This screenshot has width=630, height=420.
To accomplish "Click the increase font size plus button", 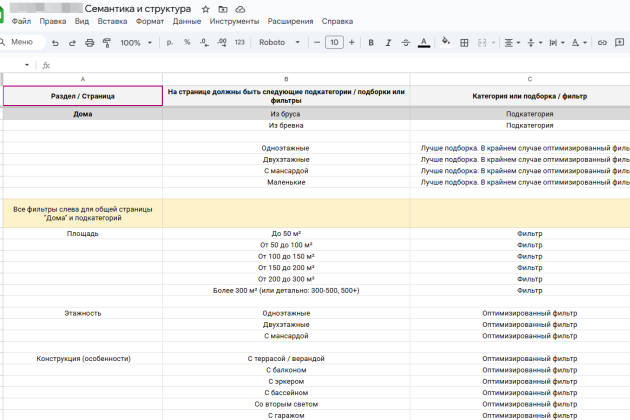I will click(351, 43).
